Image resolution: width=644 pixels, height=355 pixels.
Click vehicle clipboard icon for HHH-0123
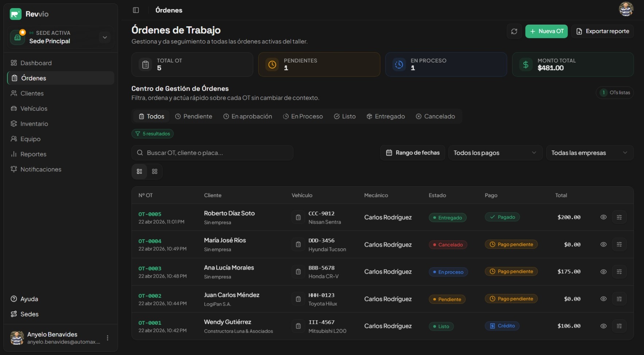click(298, 299)
